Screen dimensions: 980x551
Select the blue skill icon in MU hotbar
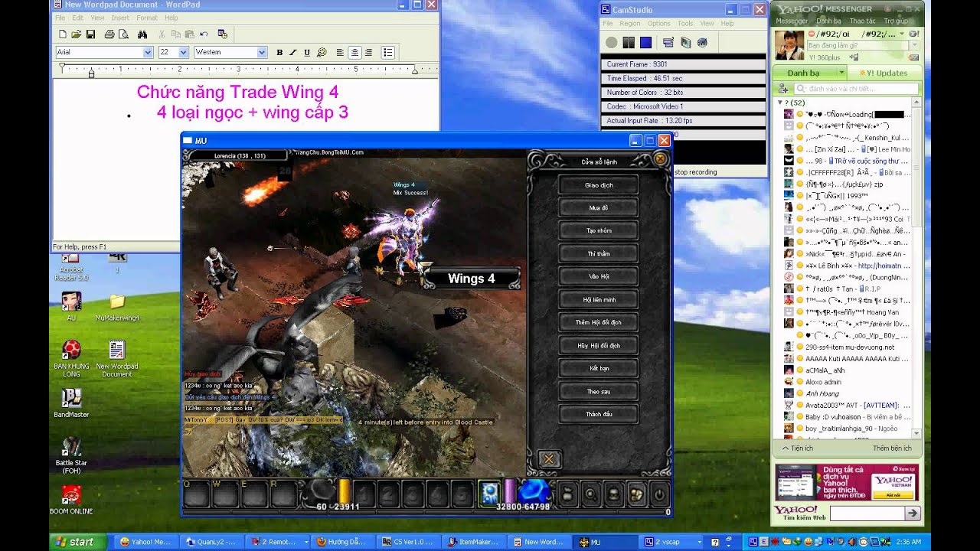click(x=489, y=494)
